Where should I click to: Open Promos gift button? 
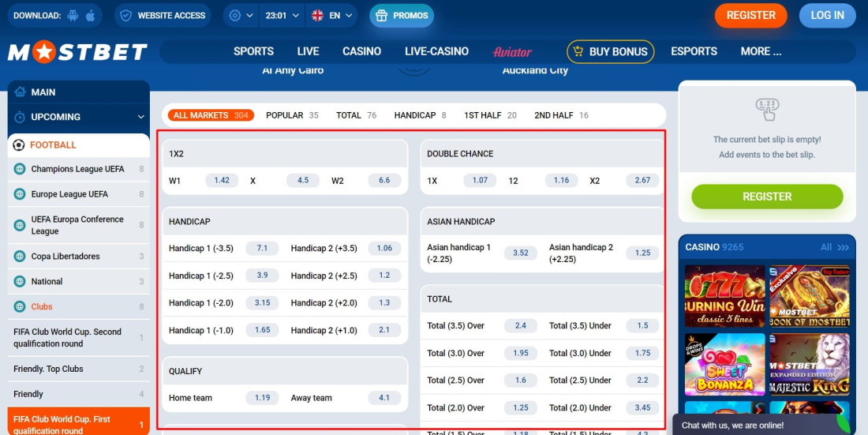pos(402,16)
